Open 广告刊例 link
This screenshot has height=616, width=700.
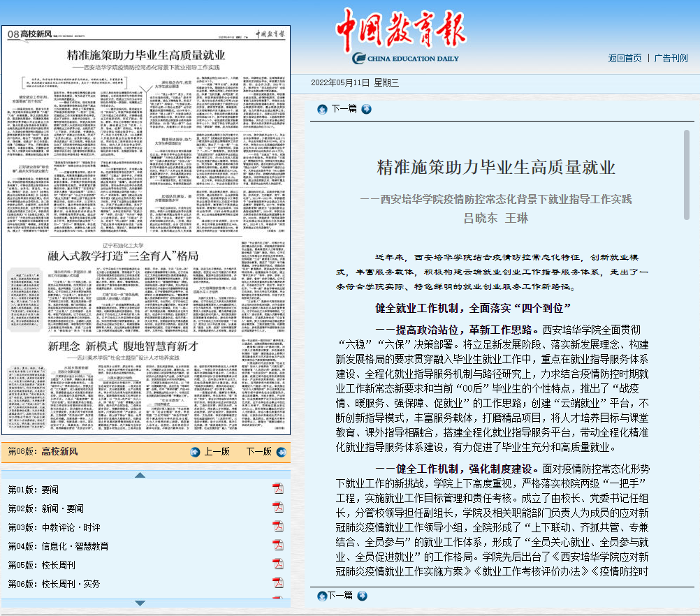tap(671, 58)
